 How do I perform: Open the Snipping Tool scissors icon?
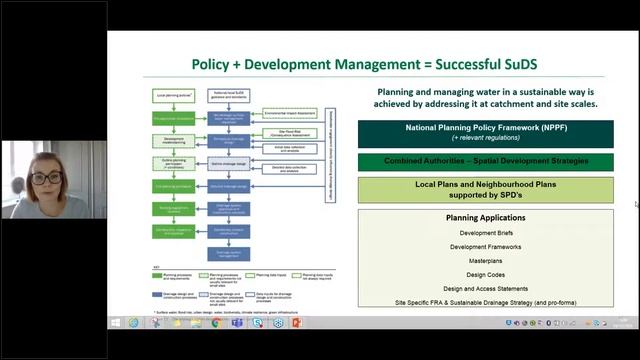pos(155,323)
